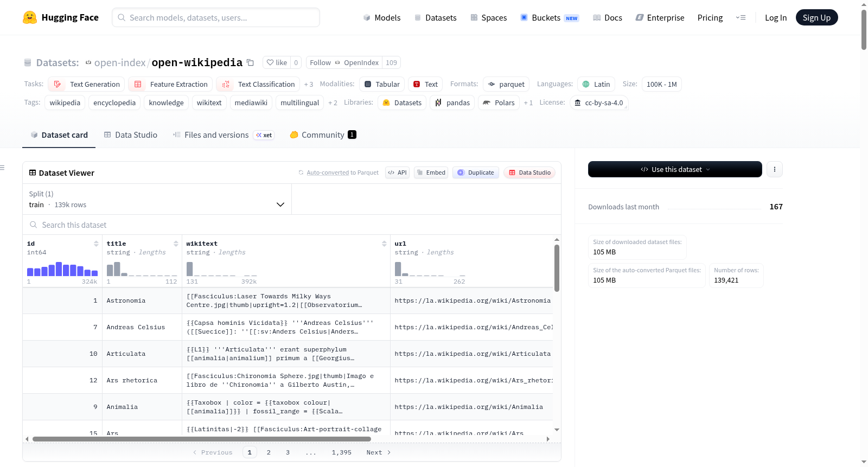Image resolution: width=868 pixels, height=467 pixels.
Task: Select the wikipedia tag
Action: coord(65,103)
